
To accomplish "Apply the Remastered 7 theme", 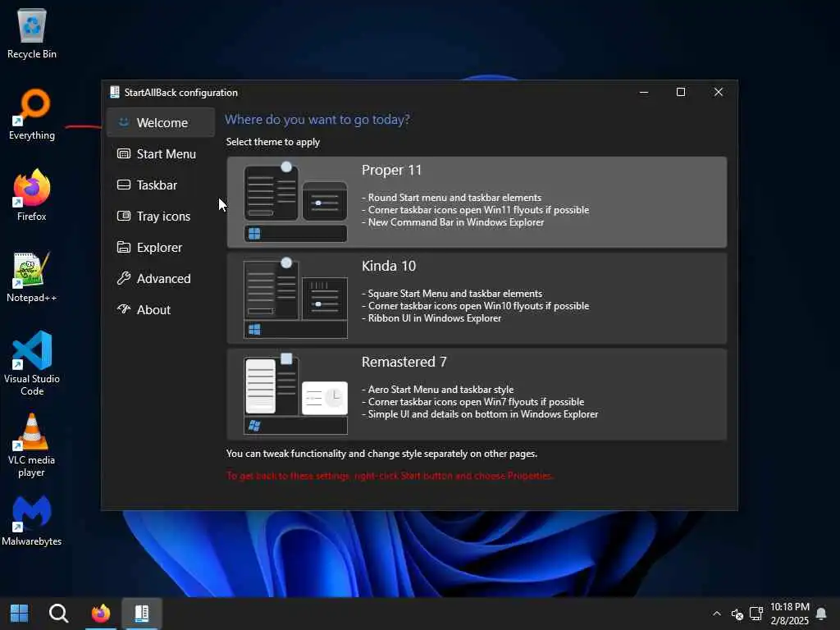I will (x=477, y=395).
